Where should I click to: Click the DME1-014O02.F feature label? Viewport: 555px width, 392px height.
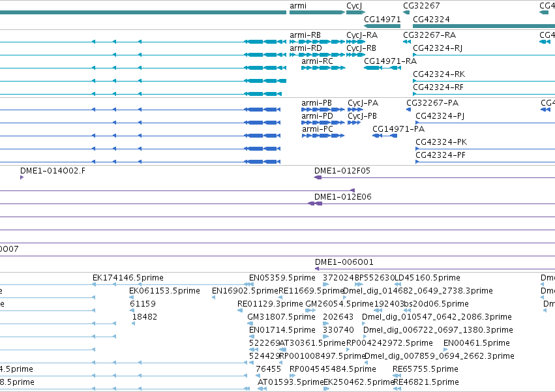(53, 171)
